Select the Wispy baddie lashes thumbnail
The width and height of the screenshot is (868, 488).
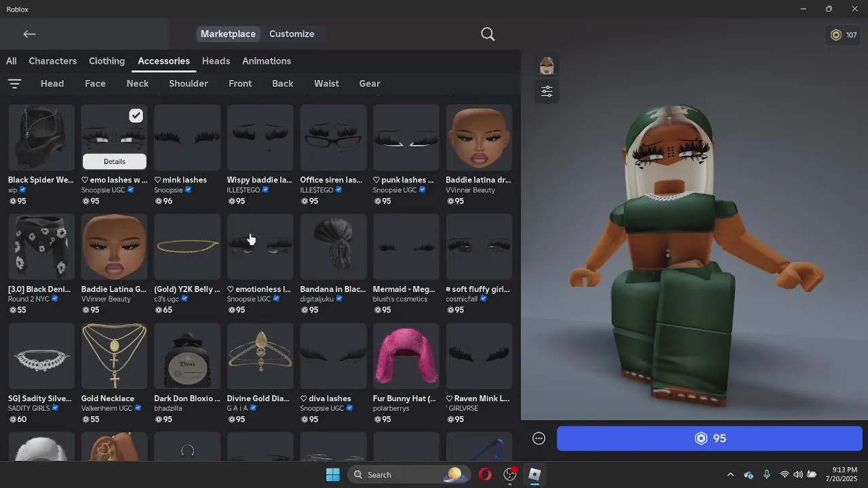[260, 138]
